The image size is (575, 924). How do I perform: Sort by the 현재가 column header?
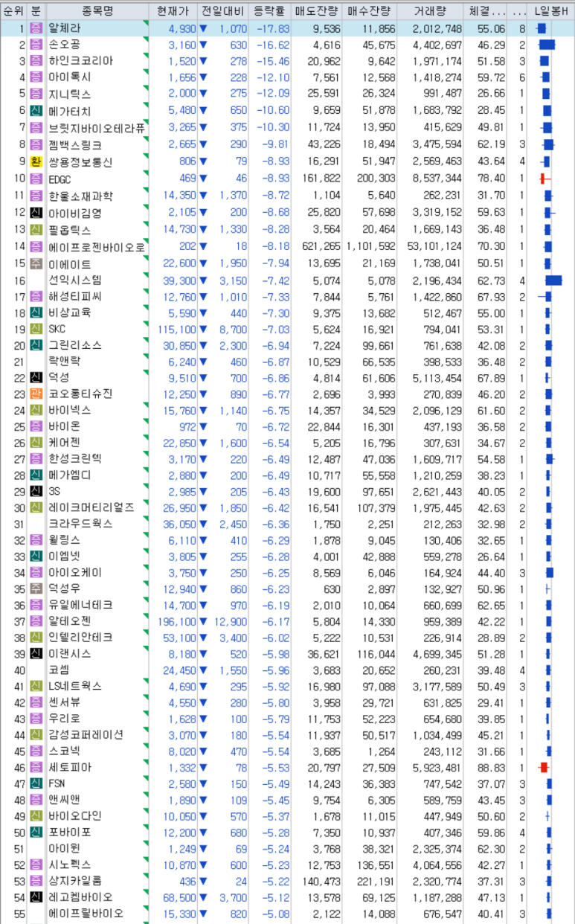click(173, 11)
